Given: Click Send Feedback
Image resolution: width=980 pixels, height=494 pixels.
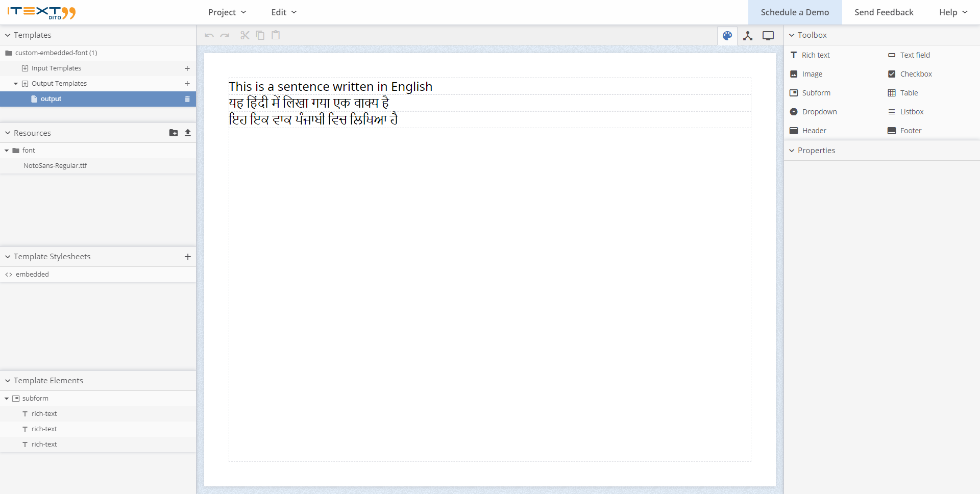Looking at the screenshot, I should (884, 12).
